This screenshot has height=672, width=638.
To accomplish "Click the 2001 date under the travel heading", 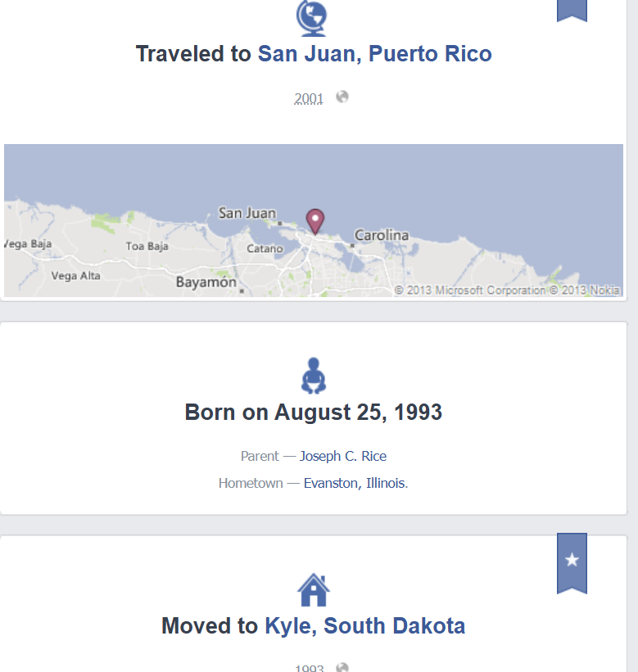I will click(x=308, y=98).
